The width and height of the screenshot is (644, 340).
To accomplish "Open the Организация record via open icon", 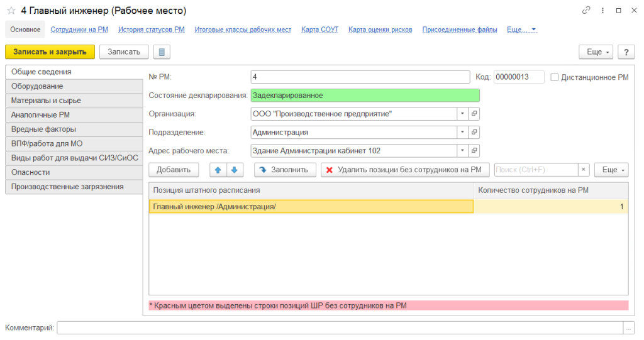I will [x=475, y=114].
